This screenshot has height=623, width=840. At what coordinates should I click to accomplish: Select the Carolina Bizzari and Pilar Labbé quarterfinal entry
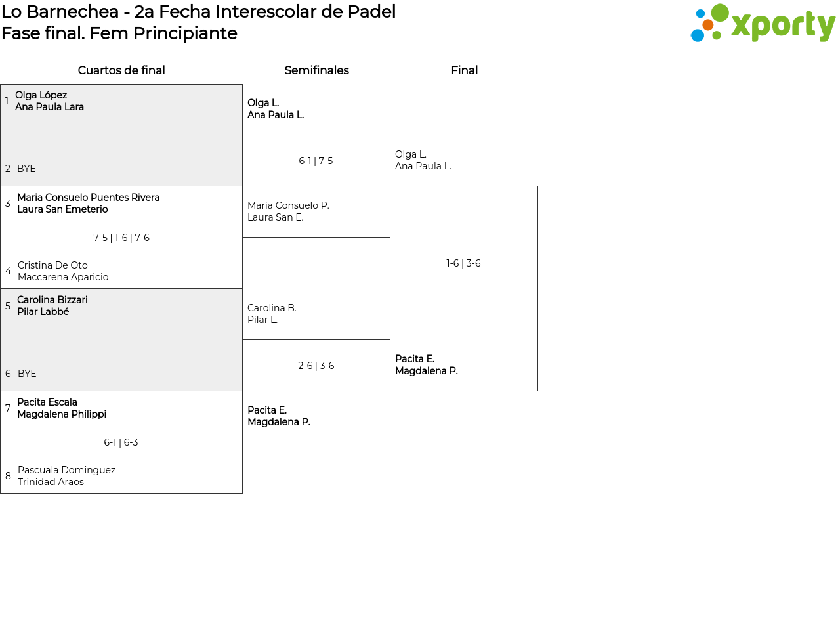pos(52,306)
